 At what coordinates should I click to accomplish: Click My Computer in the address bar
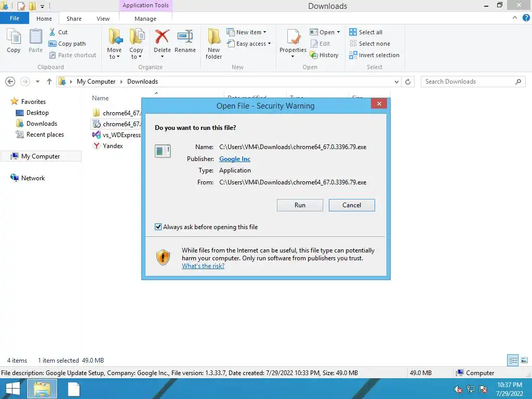[x=96, y=82]
